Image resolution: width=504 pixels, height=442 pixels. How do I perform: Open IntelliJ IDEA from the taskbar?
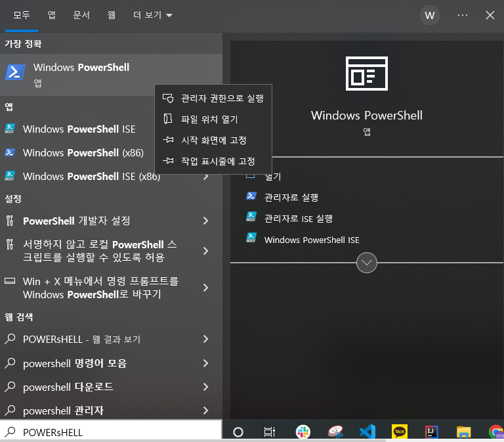431,431
